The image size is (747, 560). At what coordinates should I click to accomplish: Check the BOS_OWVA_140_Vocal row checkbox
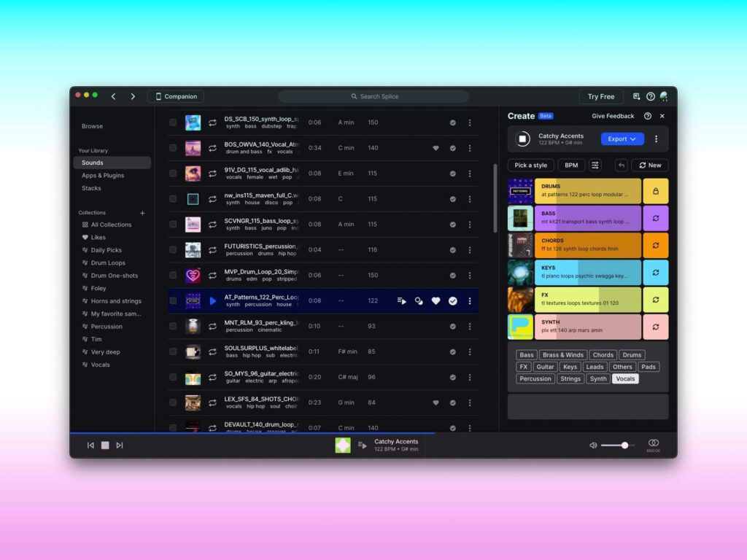(x=173, y=148)
